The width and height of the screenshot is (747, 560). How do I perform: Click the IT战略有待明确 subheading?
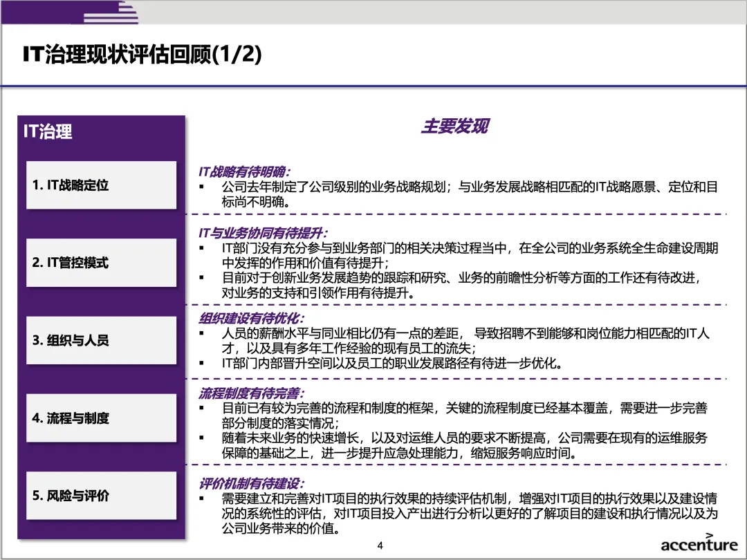pyautogui.click(x=244, y=171)
